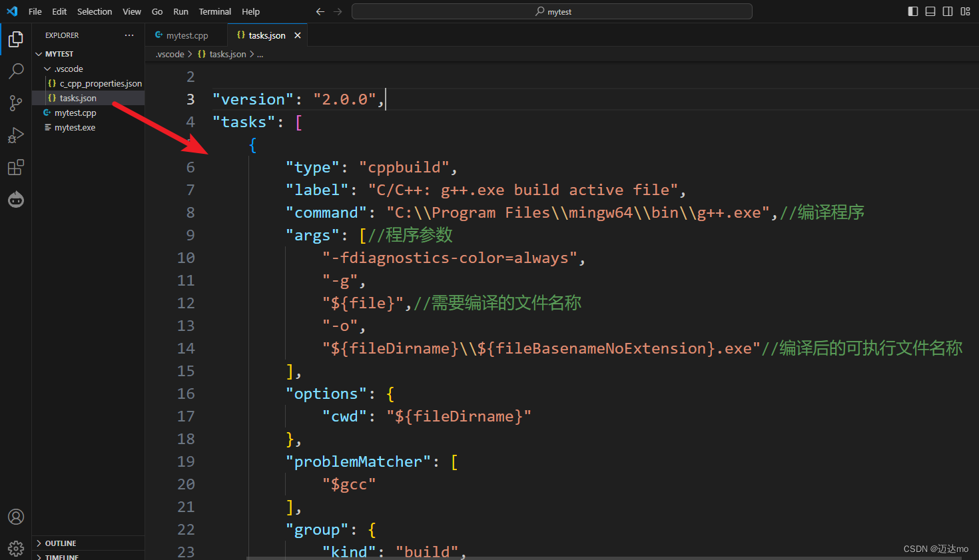This screenshot has width=979, height=560.
Task: Select mytest.exe in the explorer tree
Action: pos(88,127)
